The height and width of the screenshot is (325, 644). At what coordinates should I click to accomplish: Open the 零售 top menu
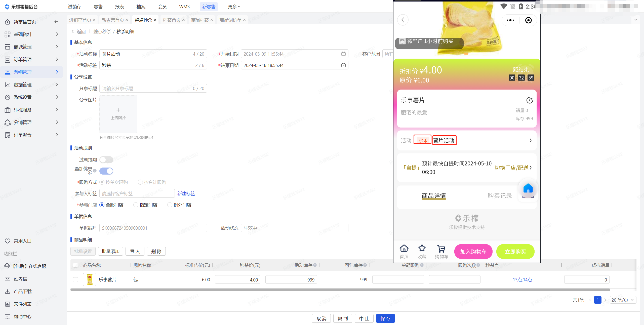[x=98, y=7]
